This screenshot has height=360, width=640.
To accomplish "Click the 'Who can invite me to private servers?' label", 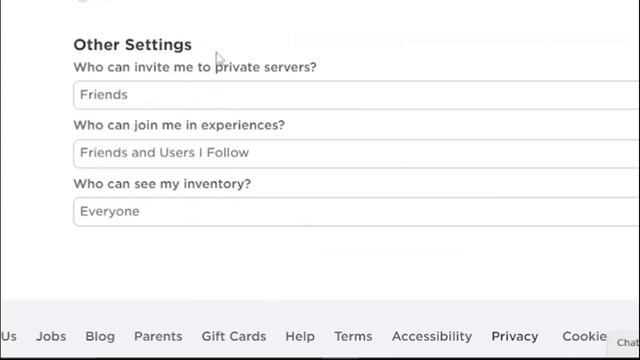I will click(x=195, y=67).
